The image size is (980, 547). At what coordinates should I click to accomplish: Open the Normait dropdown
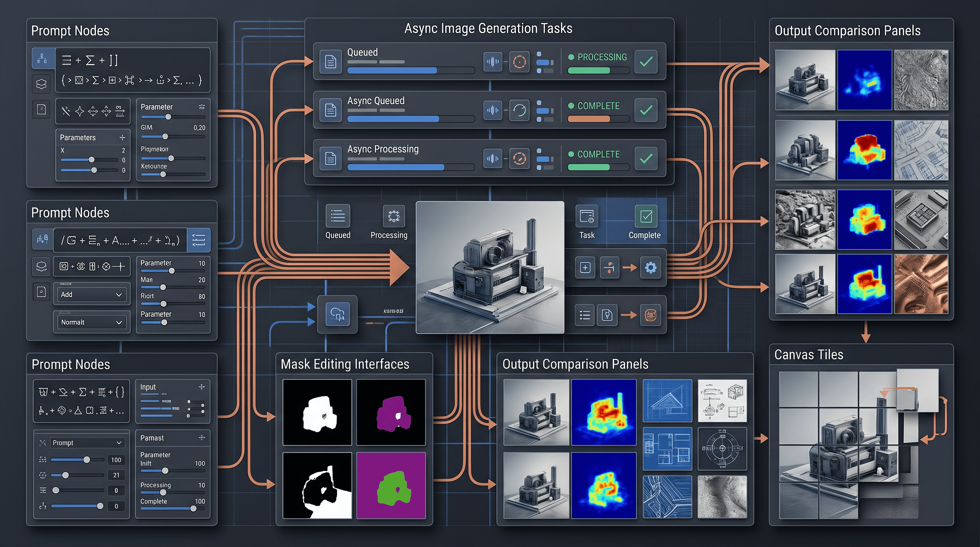(x=91, y=322)
